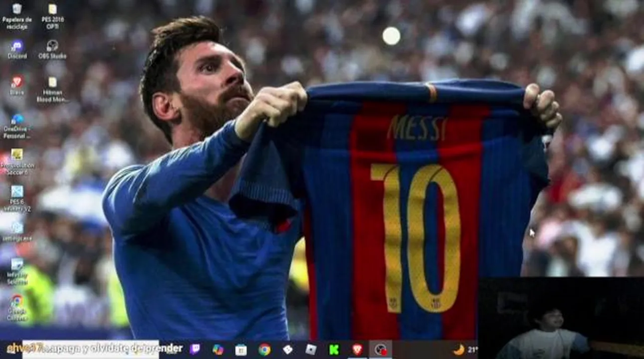Select the Pro Evolution Soccer 6 desktop icon
This screenshot has width=644, height=359.
pyautogui.click(x=17, y=162)
